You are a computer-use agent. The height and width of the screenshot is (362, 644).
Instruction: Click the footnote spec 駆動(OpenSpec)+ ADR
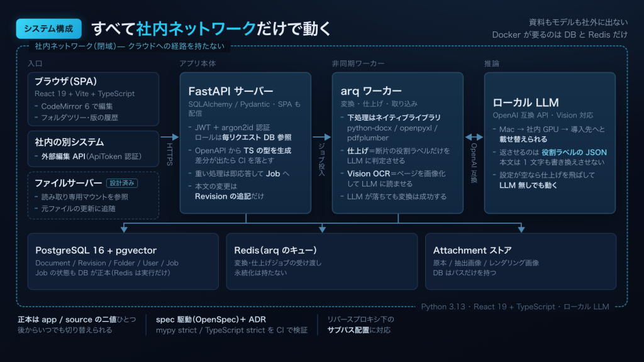tap(211, 319)
